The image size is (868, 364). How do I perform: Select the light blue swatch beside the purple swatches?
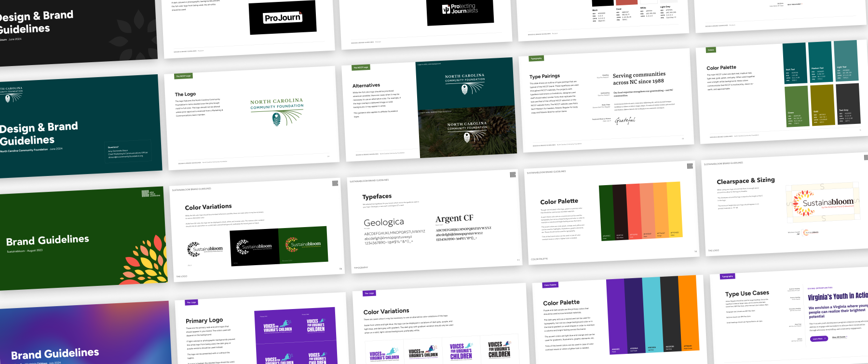click(651, 318)
